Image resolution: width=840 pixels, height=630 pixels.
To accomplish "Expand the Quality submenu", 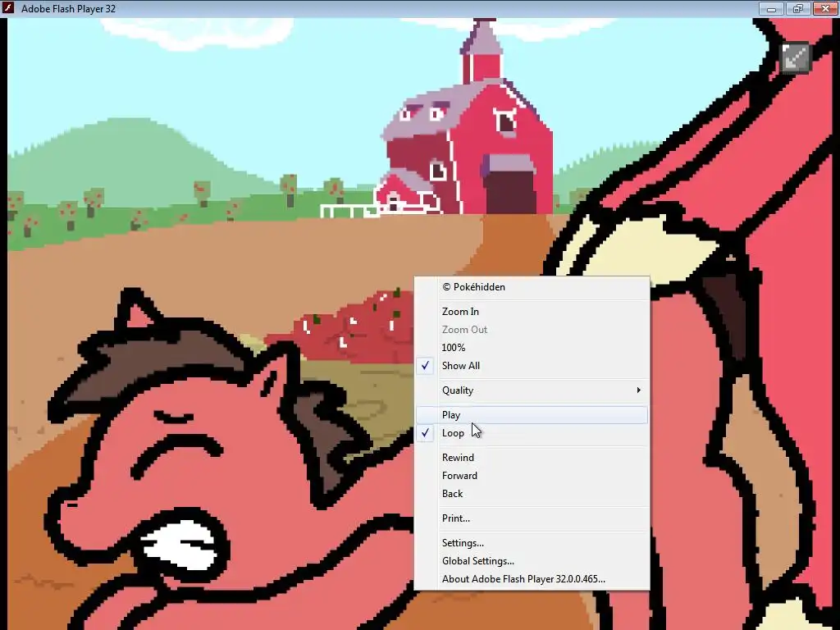I will pyautogui.click(x=532, y=390).
